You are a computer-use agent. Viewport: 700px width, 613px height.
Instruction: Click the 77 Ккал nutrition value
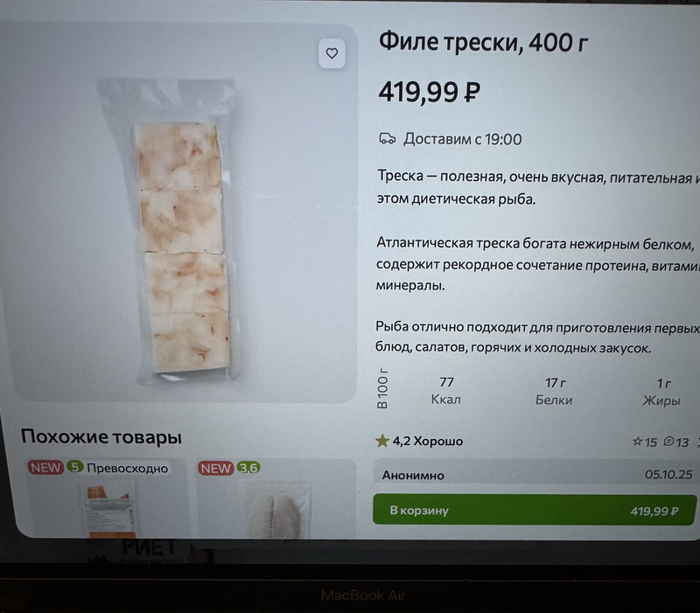tap(446, 390)
